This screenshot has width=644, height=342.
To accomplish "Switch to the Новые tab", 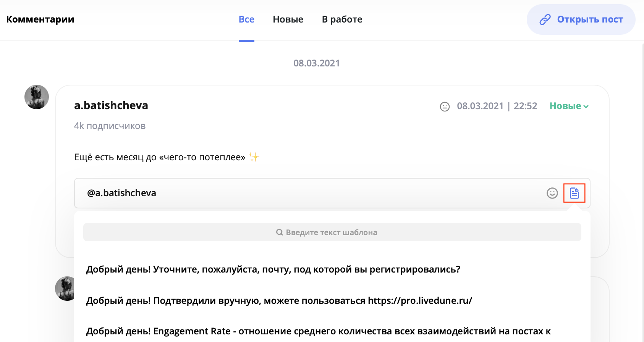I will coord(288,19).
